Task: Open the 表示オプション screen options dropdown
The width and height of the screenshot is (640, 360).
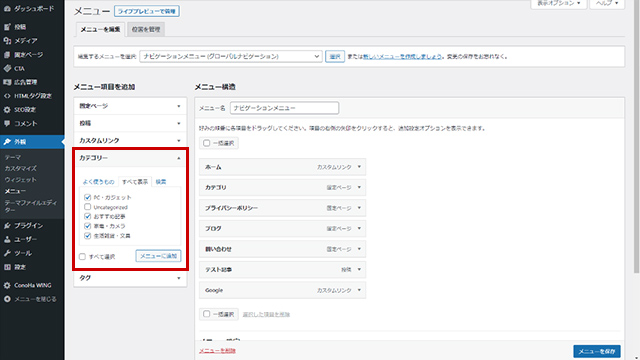Action: 558,4
